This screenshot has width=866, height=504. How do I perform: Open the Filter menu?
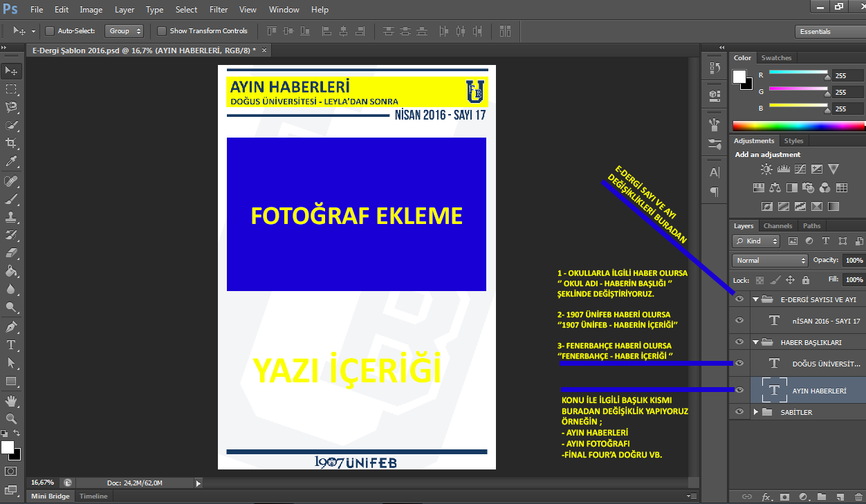219,10
